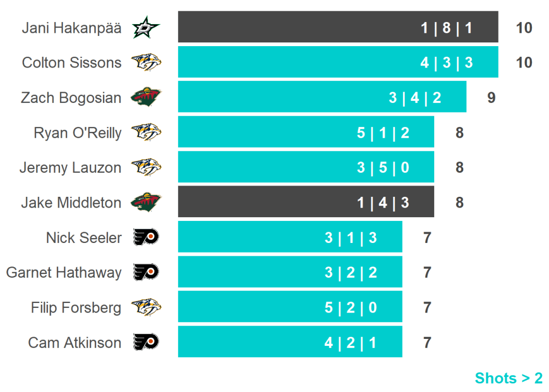Click the Garnet Hathaway player name

pos(64,272)
